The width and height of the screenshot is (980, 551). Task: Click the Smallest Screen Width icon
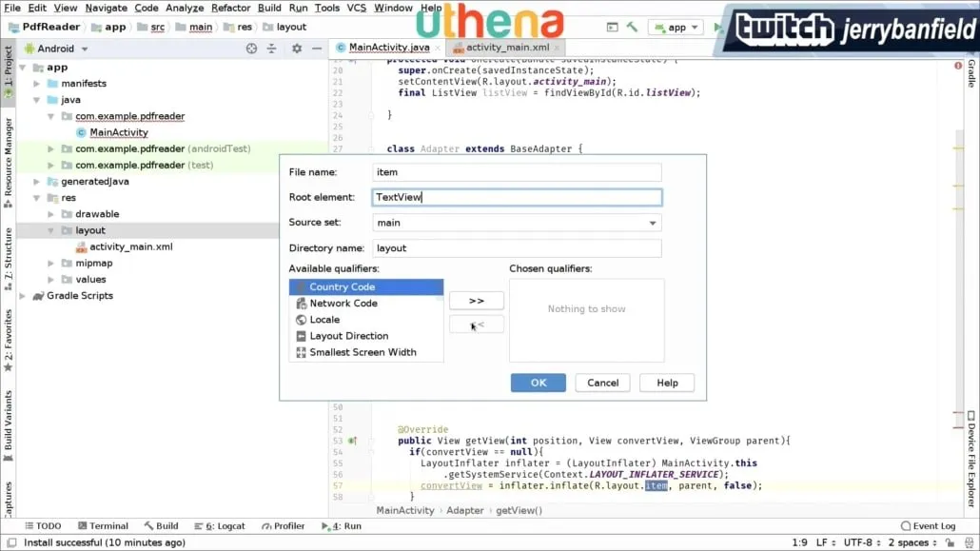click(301, 352)
